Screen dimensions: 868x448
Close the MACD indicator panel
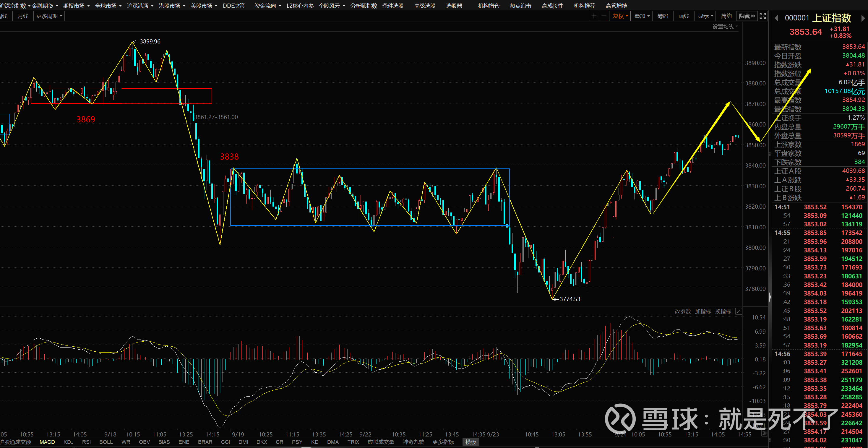click(739, 311)
